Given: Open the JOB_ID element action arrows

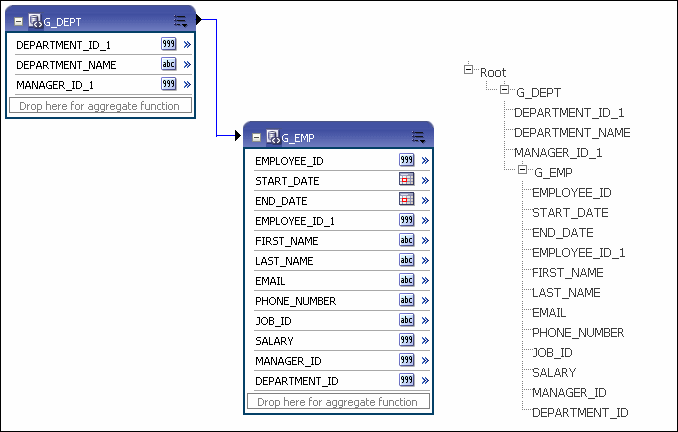Looking at the screenshot, I should (x=425, y=320).
